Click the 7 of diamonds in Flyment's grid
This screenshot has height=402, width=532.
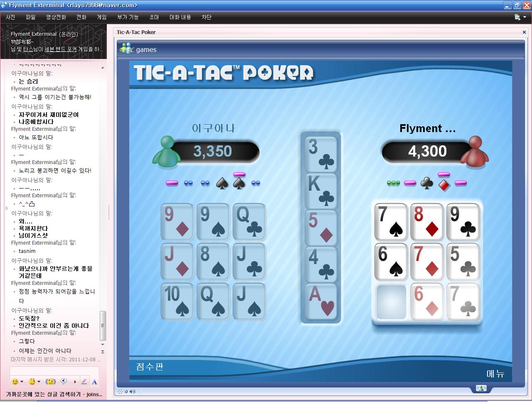[x=427, y=261]
